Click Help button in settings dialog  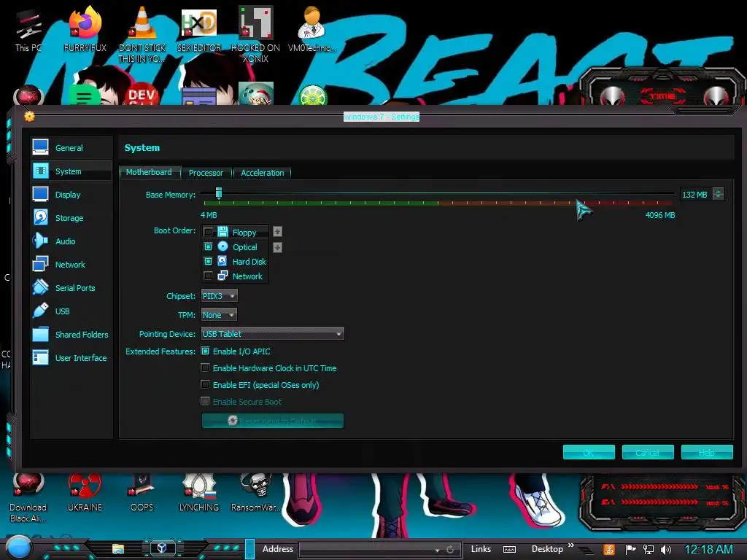click(706, 452)
